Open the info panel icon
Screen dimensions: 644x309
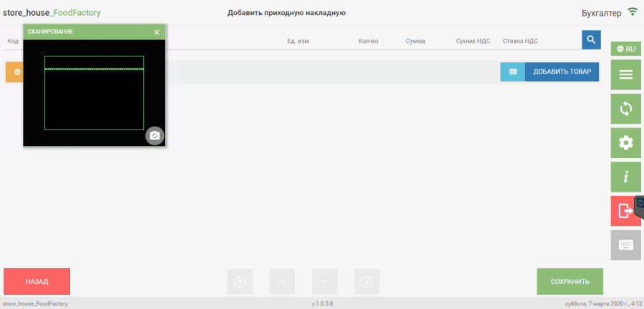pos(625,177)
